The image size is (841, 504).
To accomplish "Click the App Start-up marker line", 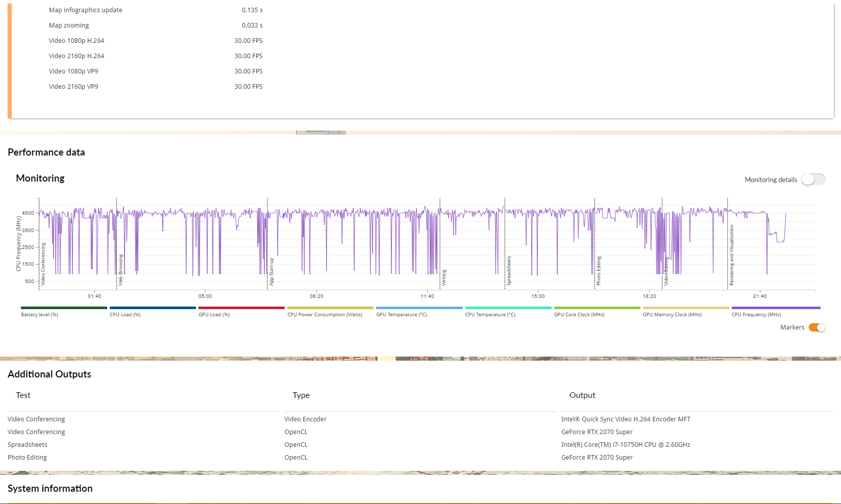I will (271, 271).
